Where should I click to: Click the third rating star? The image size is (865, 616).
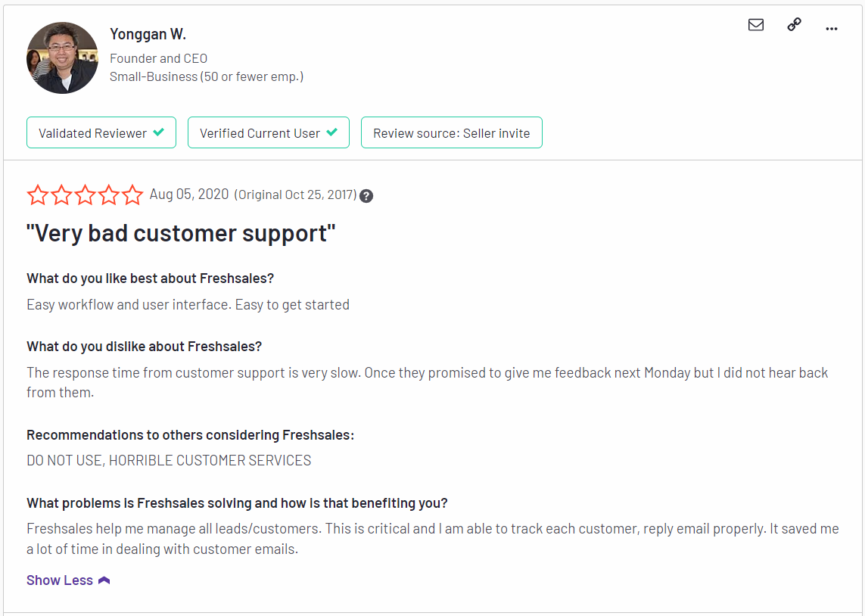click(x=85, y=194)
